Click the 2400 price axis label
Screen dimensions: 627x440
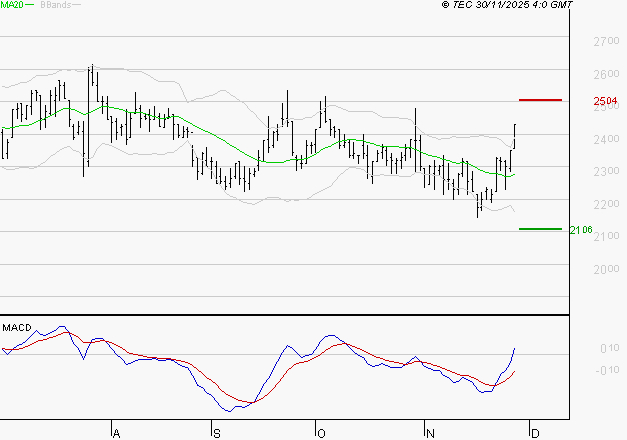(606, 139)
